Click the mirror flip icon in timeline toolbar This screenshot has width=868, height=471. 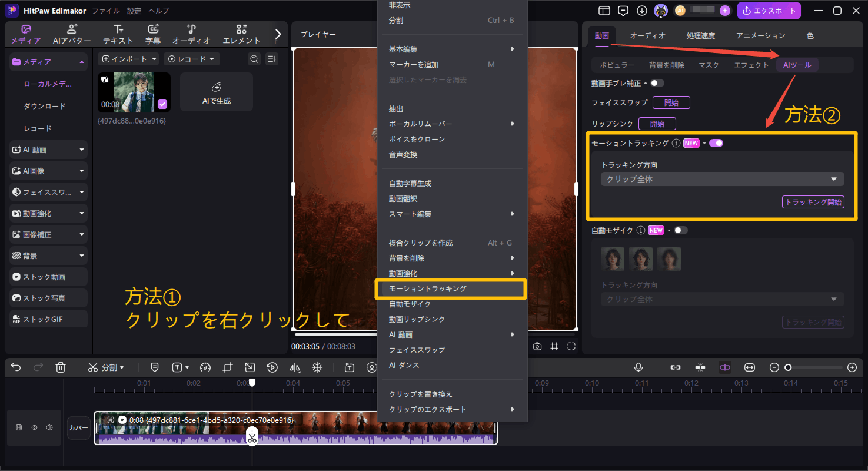tap(294, 367)
